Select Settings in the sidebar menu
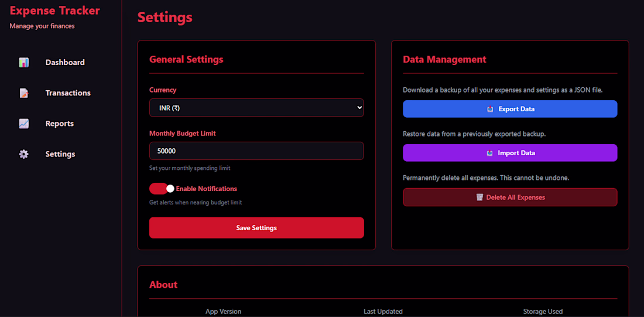 pyautogui.click(x=60, y=154)
